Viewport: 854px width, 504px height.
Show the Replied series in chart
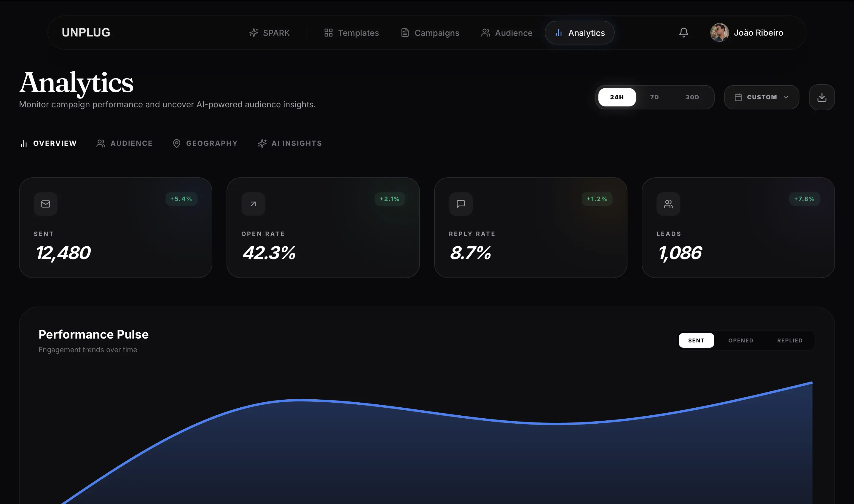coord(789,340)
